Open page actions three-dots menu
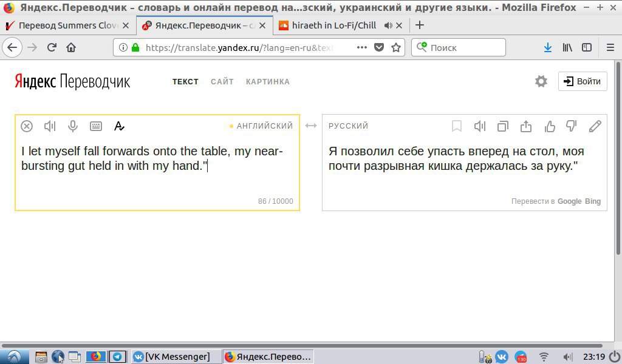This screenshot has height=364, width=622. [362, 47]
